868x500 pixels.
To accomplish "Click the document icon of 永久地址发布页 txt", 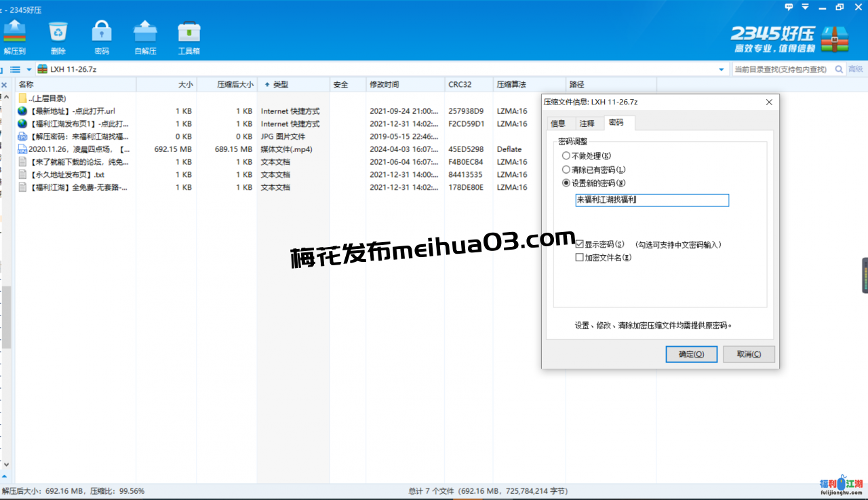I will click(22, 174).
